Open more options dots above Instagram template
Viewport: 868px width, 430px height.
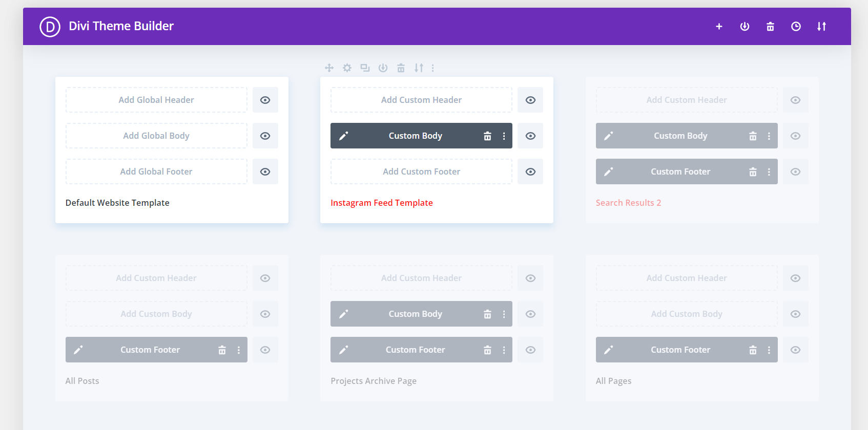pyautogui.click(x=432, y=68)
